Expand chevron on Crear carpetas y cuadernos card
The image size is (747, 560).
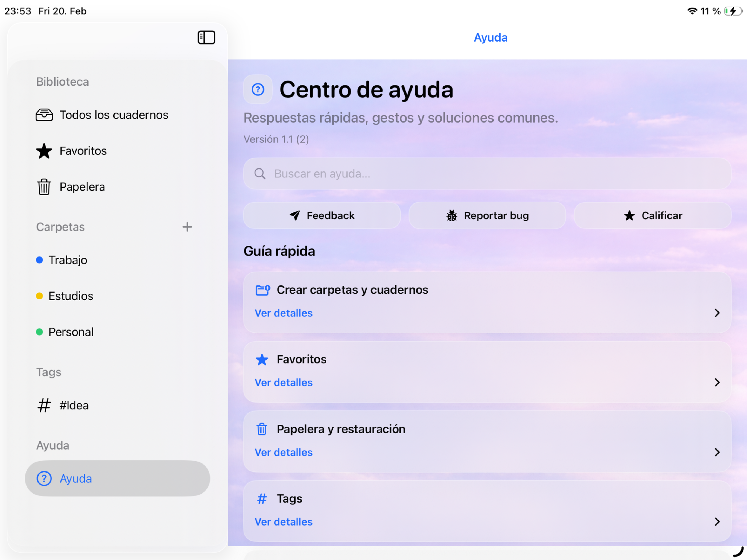[717, 313]
